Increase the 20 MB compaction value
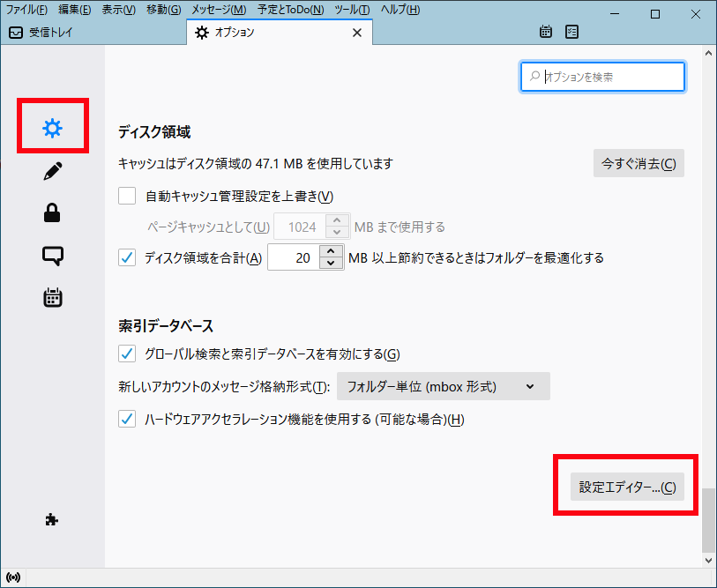Screen dimensions: 717x588 pos(331,251)
